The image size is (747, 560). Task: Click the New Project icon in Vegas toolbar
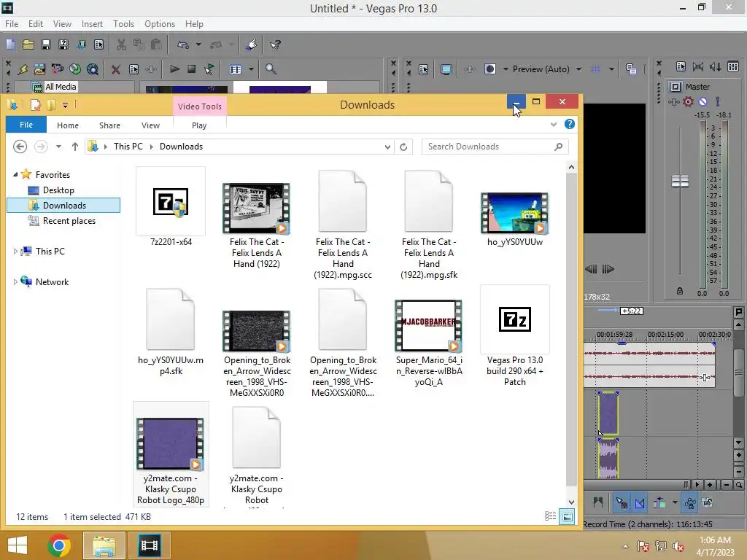[10, 44]
